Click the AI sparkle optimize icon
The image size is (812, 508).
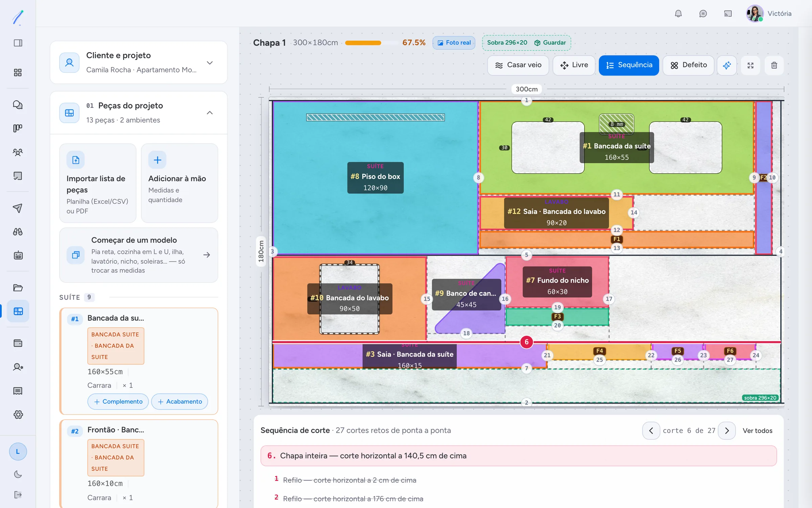click(x=727, y=65)
